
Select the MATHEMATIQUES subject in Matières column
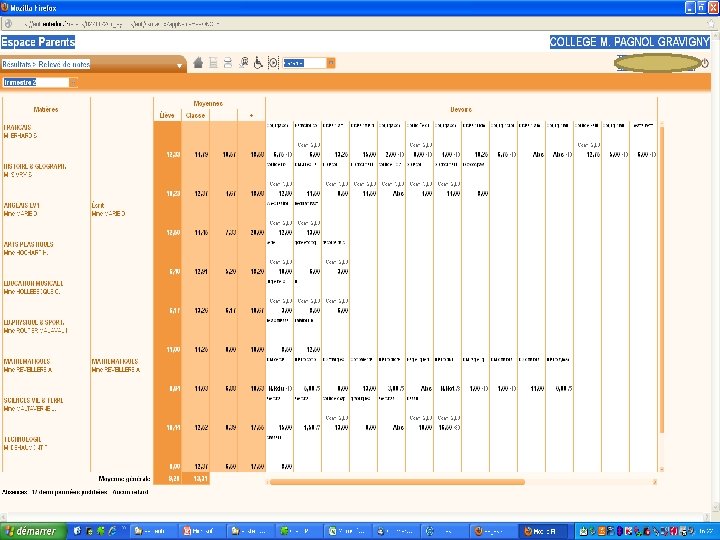[27, 361]
